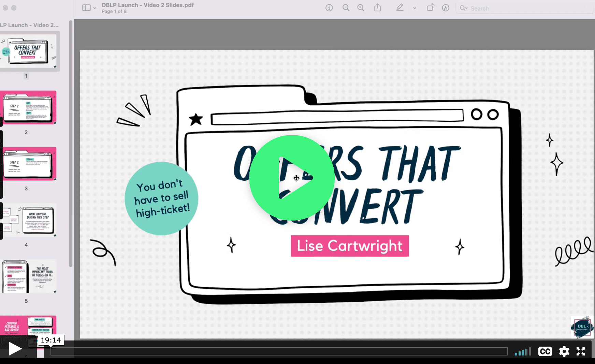Viewport: 595px width, 364px height.
Task: Open video settings gear icon
Action: 564,351
